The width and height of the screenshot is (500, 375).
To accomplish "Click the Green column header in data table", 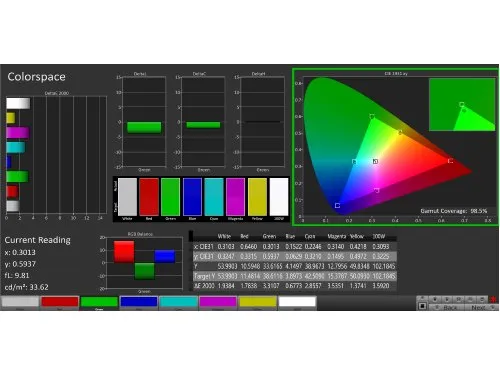I will coord(269,236).
